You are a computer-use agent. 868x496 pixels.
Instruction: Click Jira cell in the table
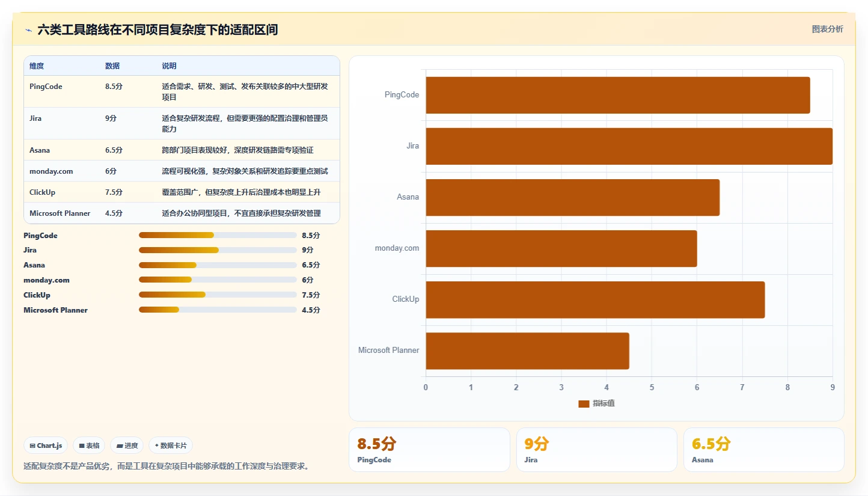tap(35, 118)
